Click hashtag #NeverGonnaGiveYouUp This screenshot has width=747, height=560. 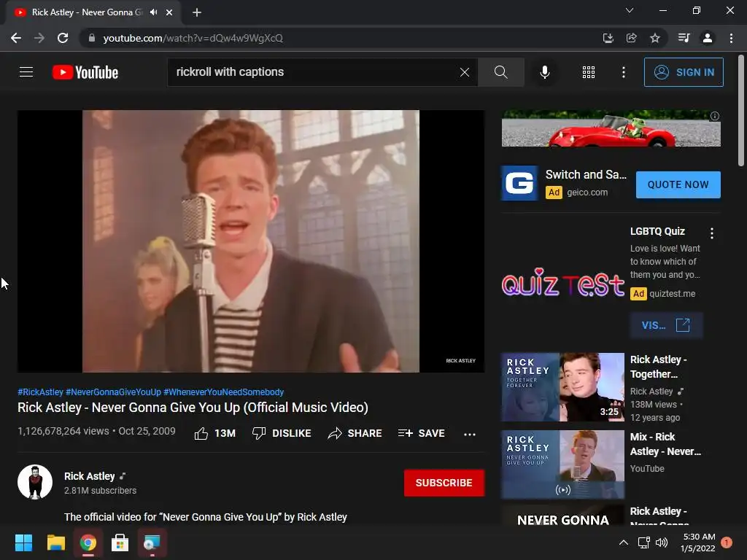(113, 392)
